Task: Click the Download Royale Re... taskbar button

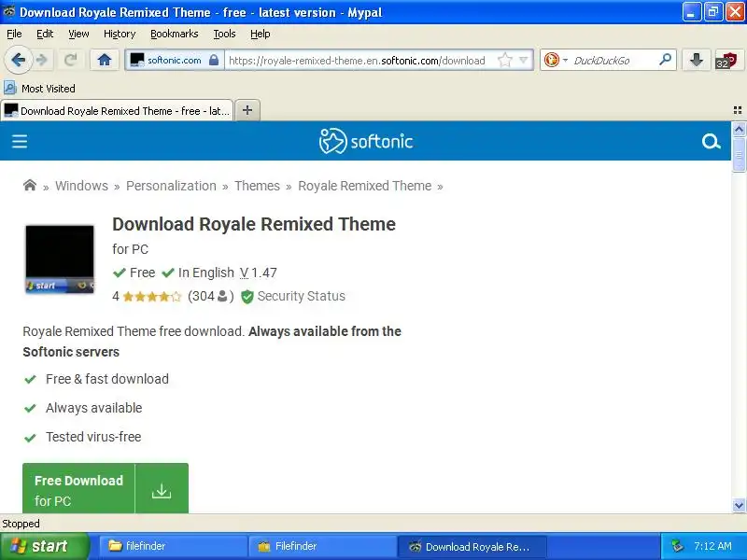Action: click(x=472, y=547)
